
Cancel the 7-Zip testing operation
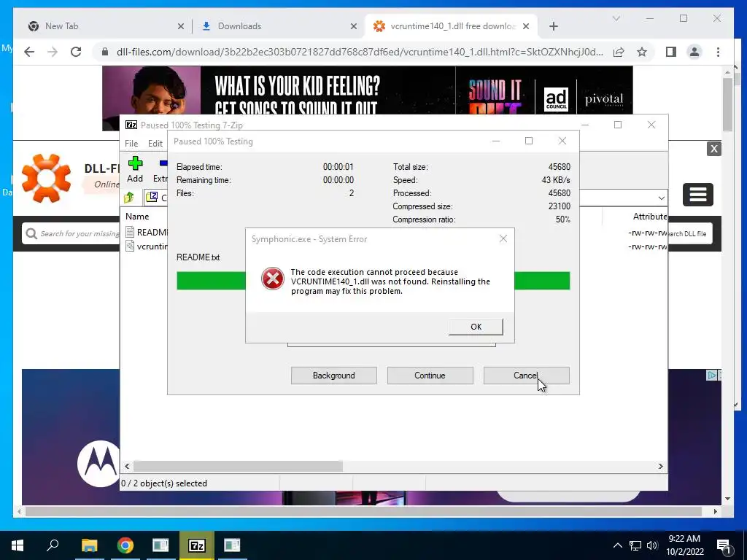[526, 376]
